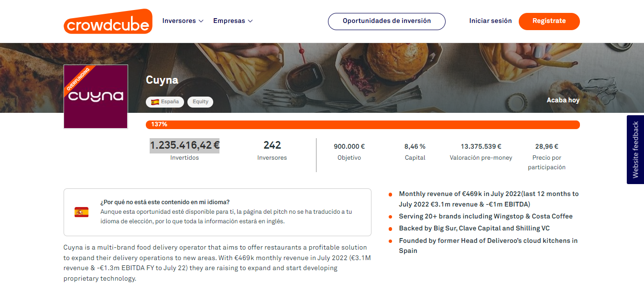
Task: Click the Spanish flag in language notice
Action: [x=81, y=212]
